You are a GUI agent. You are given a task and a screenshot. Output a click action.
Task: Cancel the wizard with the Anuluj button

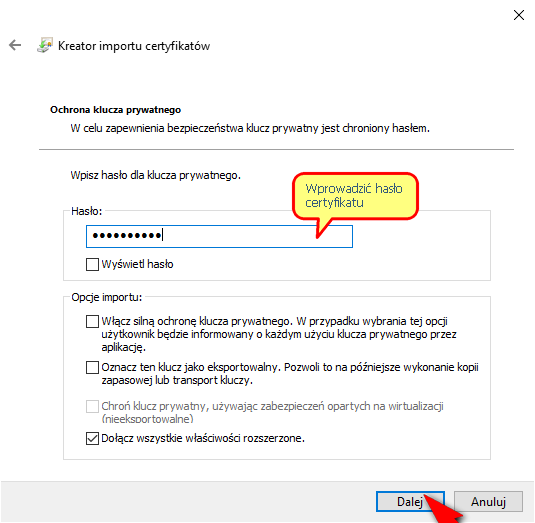[x=488, y=502]
